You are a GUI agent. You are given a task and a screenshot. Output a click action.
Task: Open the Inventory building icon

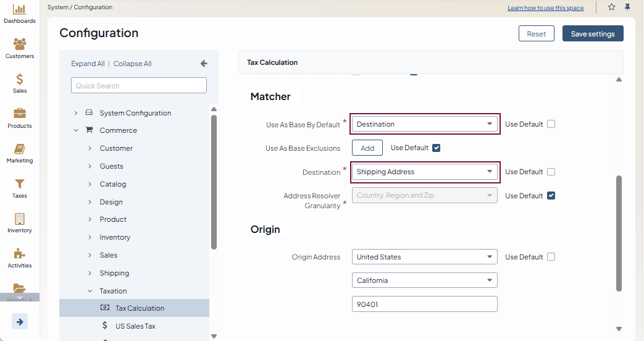click(x=20, y=219)
